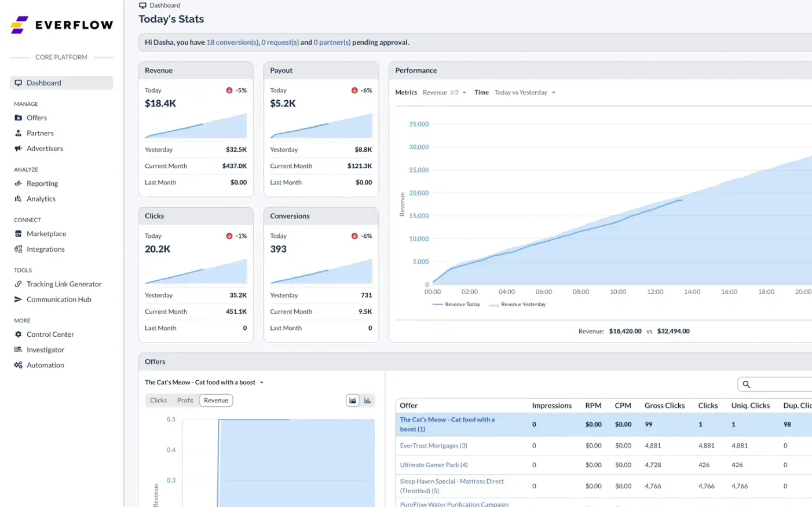The image size is (812, 507).
Task: Select the Revenue chart tab
Action: pyautogui.click(x=216, y=401)
